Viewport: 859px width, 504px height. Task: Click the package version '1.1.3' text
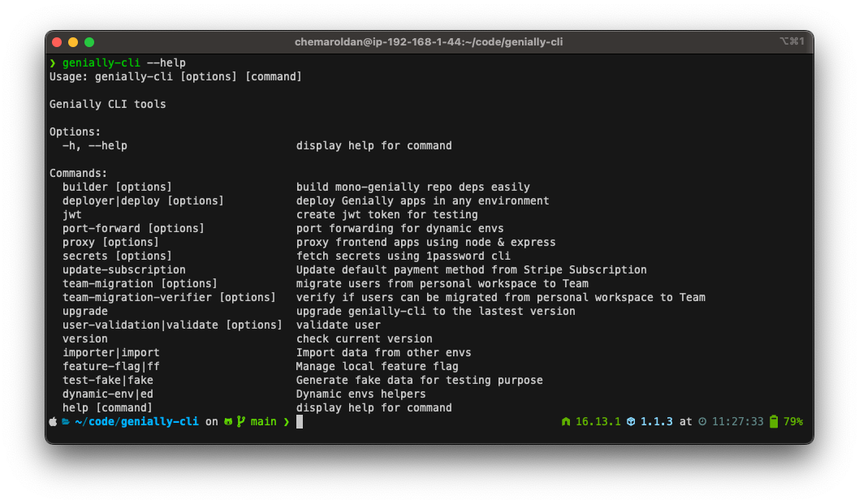coord(656,422)
